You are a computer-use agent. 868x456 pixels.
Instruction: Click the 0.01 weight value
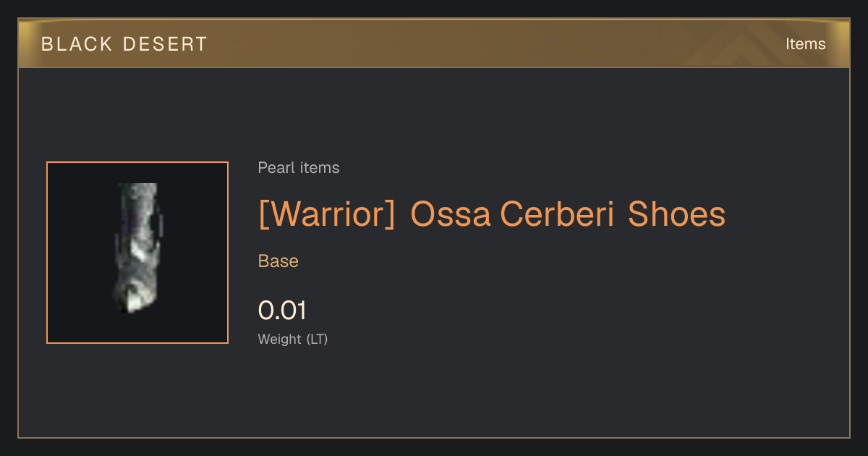click(x=283, y=311)
